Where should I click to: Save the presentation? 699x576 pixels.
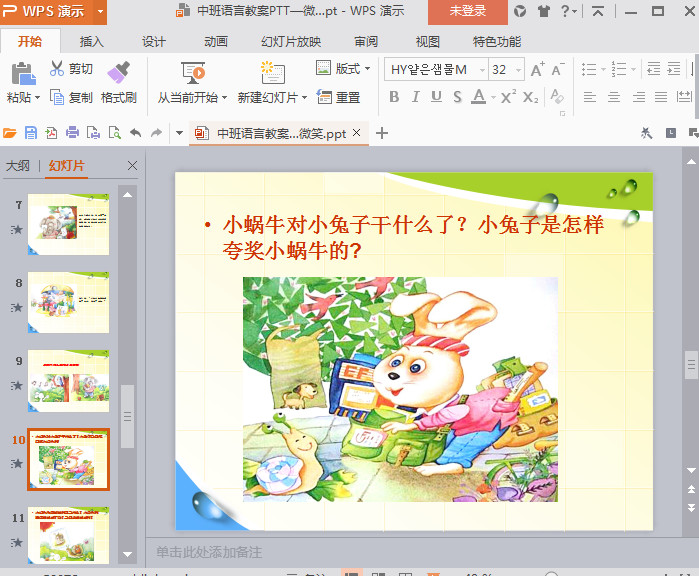pos(30,133)
